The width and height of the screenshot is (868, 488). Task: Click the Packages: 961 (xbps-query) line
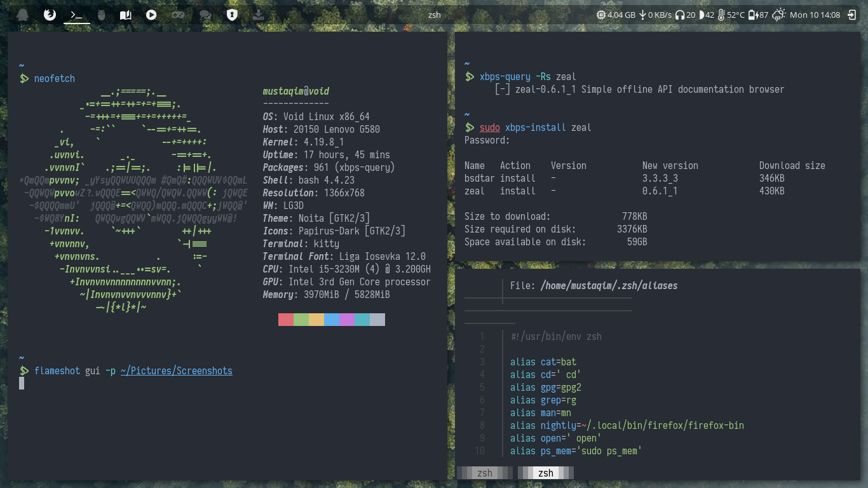pos(329,168)
